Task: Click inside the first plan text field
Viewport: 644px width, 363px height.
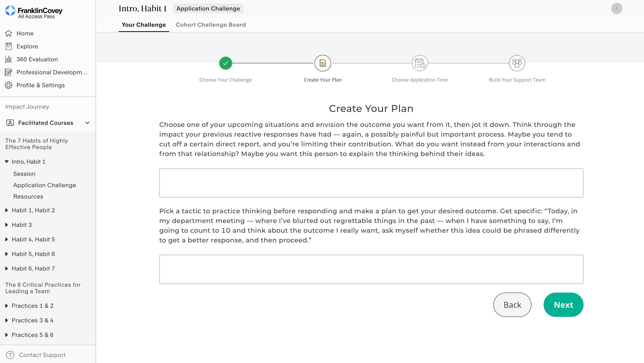Action: pyautogui.click(x=371, y=183)
